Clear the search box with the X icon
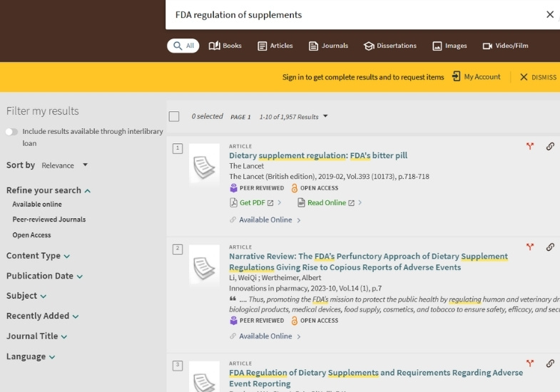The image size is (560, 392). click(x=549, y=15)
